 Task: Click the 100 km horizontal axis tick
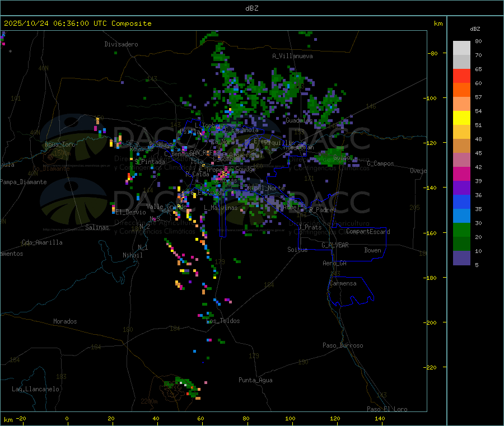pos(290,418)
